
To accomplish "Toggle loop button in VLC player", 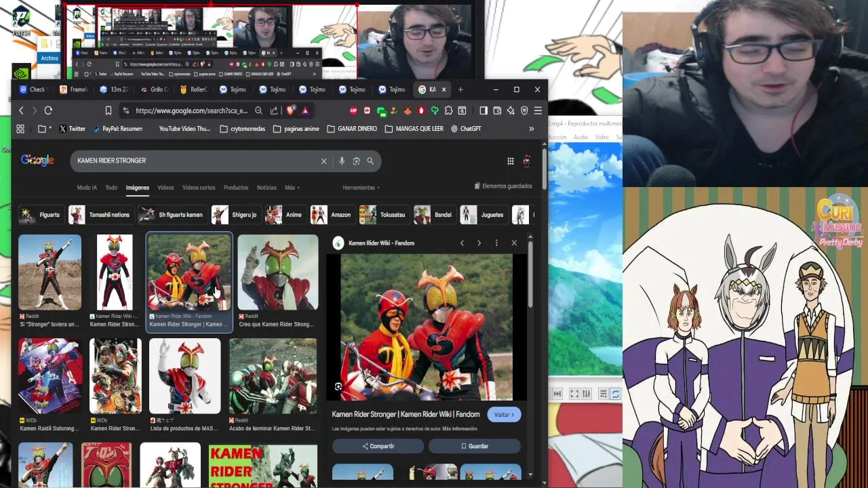I will (x=615, y=394).
